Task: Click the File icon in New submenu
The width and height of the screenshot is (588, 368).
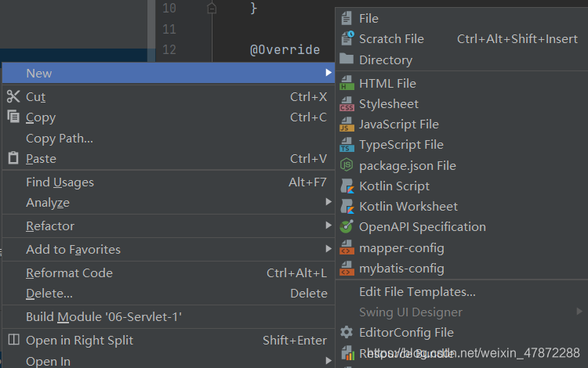Action: [x=347, y=18]
